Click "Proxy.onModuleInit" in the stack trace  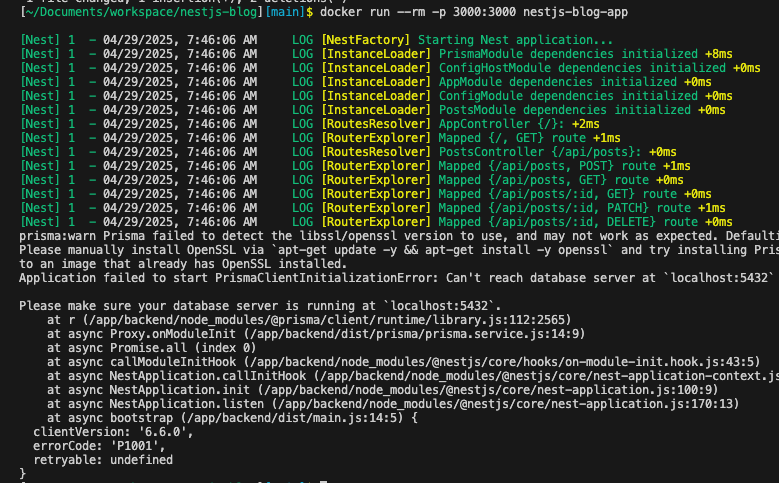tap(173, 333)
